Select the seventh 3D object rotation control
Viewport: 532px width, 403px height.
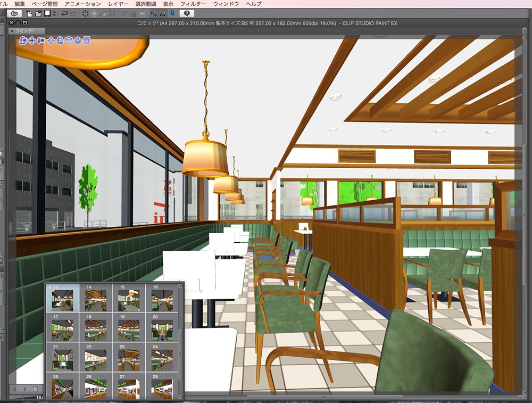point(78,41)
